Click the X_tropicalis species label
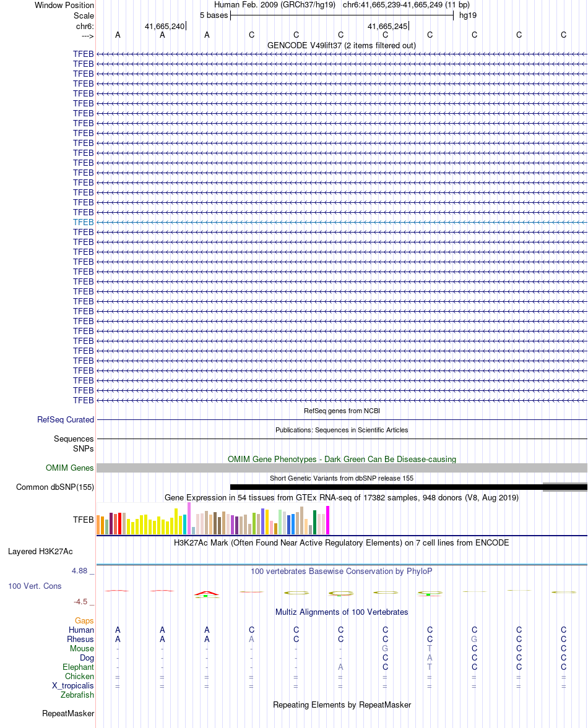 [73, 686]
